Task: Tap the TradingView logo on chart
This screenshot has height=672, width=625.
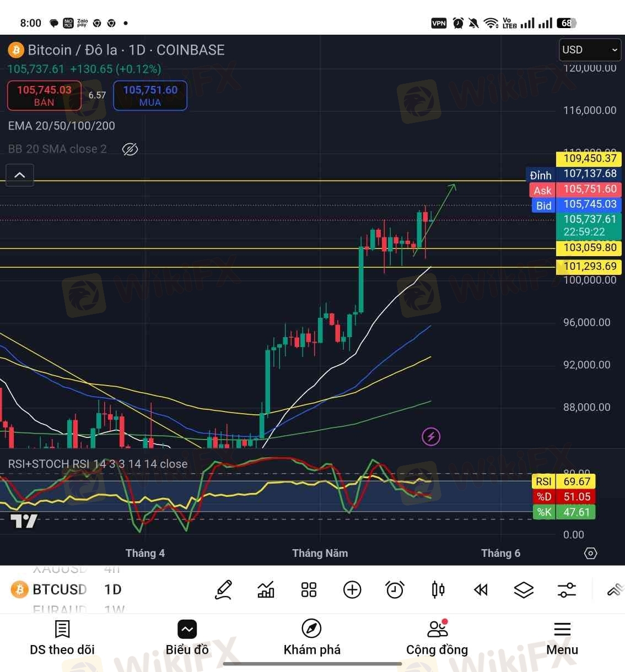Action: 24,520
